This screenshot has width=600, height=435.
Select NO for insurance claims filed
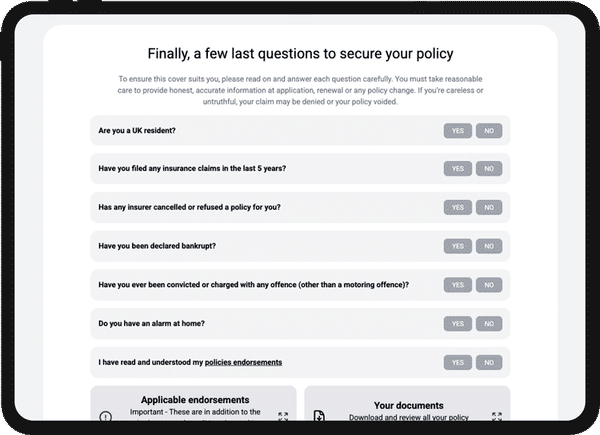click(489, 169)
